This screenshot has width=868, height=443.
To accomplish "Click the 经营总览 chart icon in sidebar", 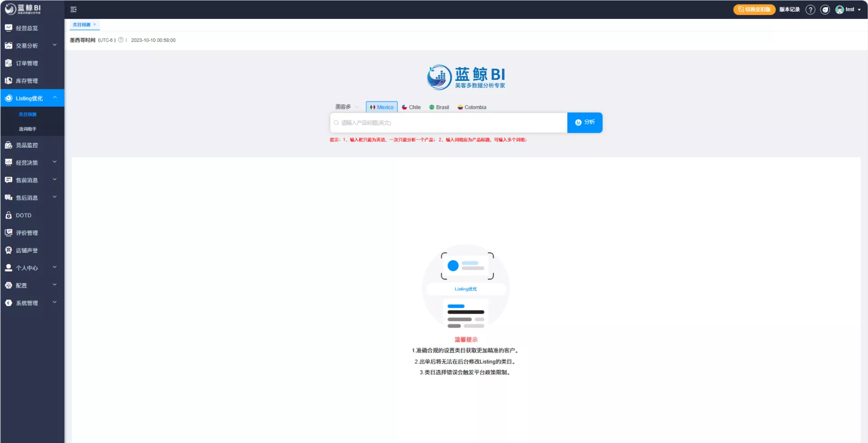I will [x=9, y=28].
